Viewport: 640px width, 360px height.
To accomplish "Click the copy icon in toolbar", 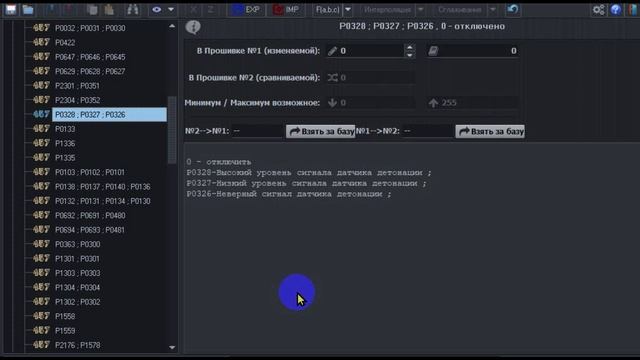I will tap(93, 9).
